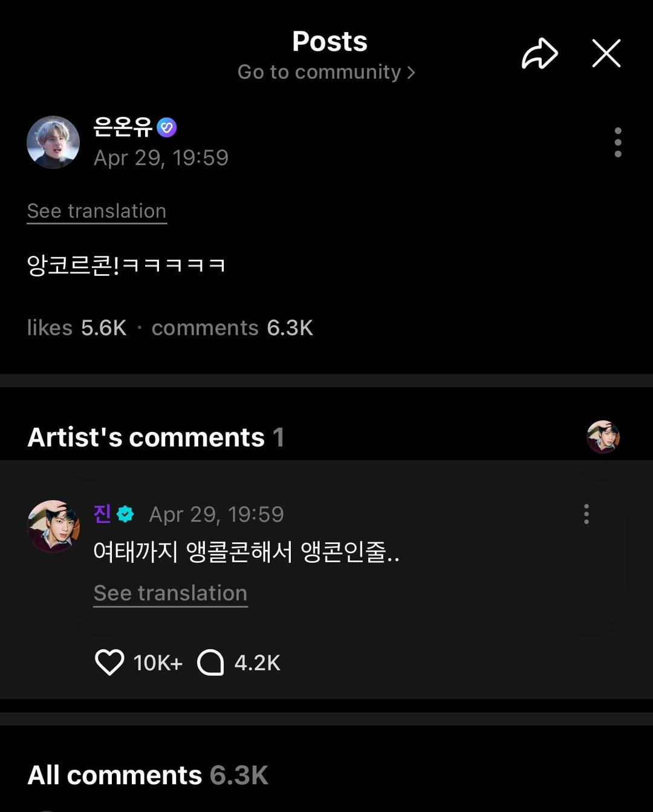This screenshot has width=653, height=812.
Task: See translation of the post
Action: point(97,211)
